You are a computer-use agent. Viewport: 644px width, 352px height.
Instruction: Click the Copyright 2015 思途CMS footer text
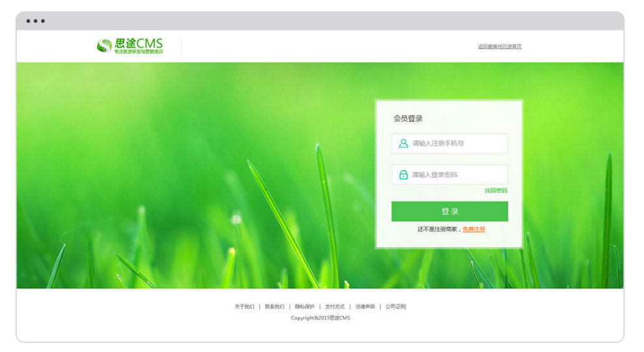[x=320, y=318]
